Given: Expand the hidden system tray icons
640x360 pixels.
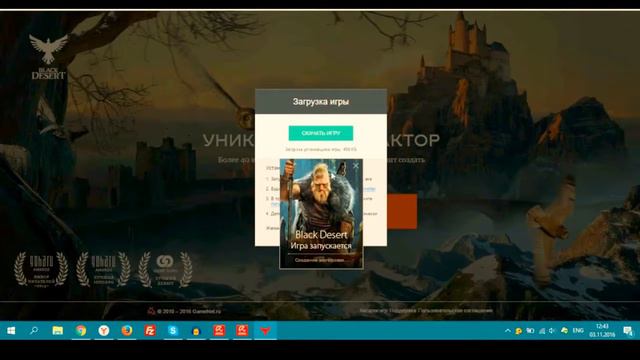Looking at the screenshot, I should (x=507, y=331).
